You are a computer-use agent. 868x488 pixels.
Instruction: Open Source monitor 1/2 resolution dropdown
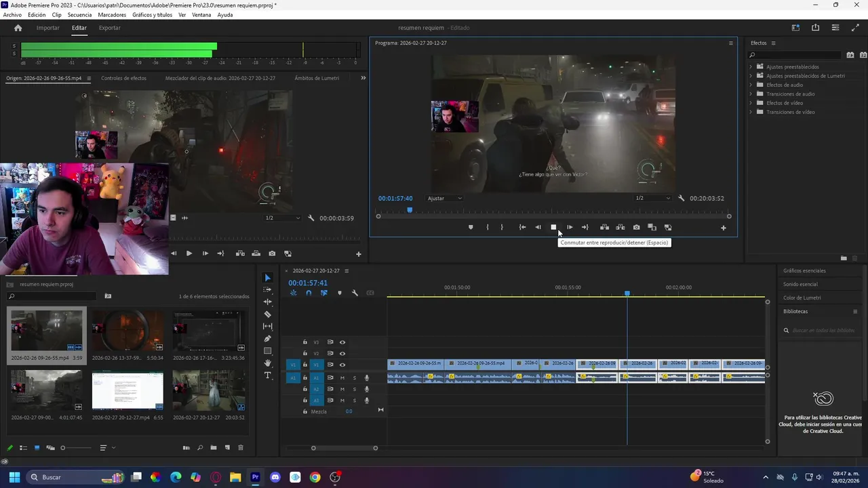point(282,218)
